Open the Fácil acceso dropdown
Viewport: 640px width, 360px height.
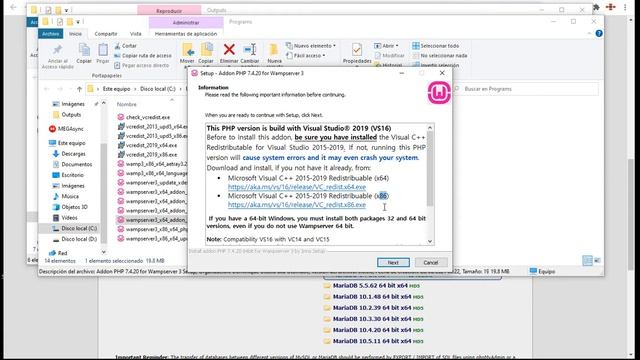pyautogui.click(x=306, y=56)
